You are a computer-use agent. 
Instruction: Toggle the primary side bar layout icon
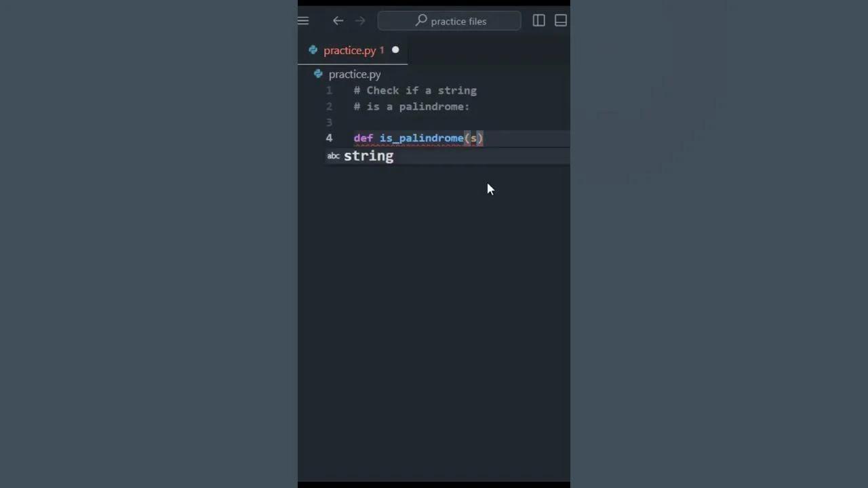(x=538, y=20)
